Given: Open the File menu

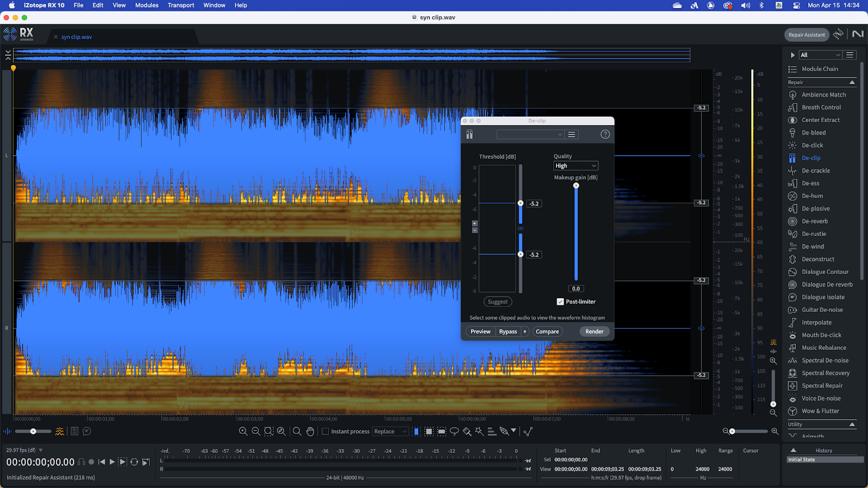Looking at the screenshot, I should click(78, 5).
